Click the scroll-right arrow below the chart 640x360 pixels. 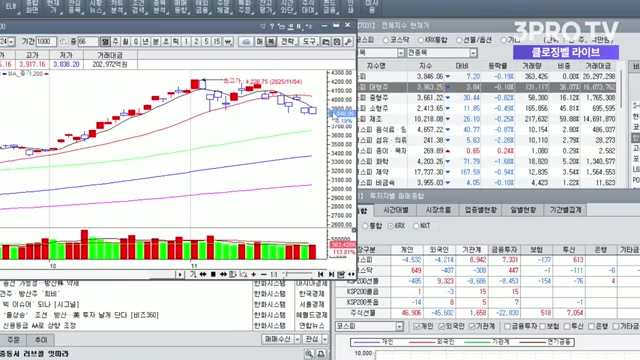pyautogui.click(x=180, y=274)
